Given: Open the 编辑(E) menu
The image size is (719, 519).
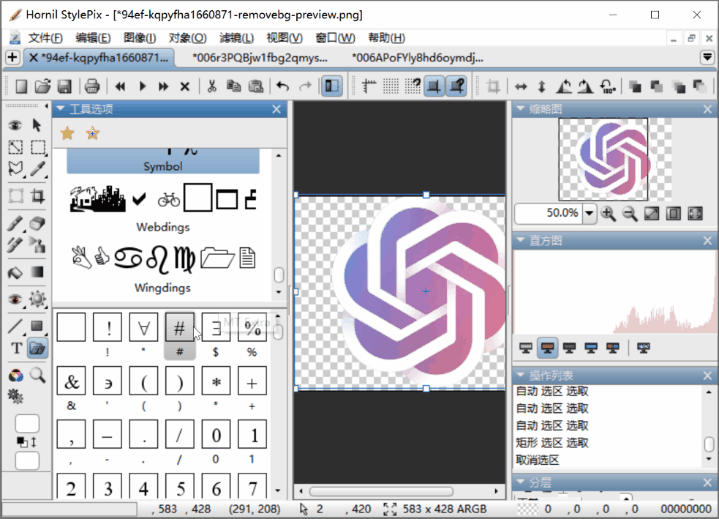Looking at the screenshot, I should 93,38.
